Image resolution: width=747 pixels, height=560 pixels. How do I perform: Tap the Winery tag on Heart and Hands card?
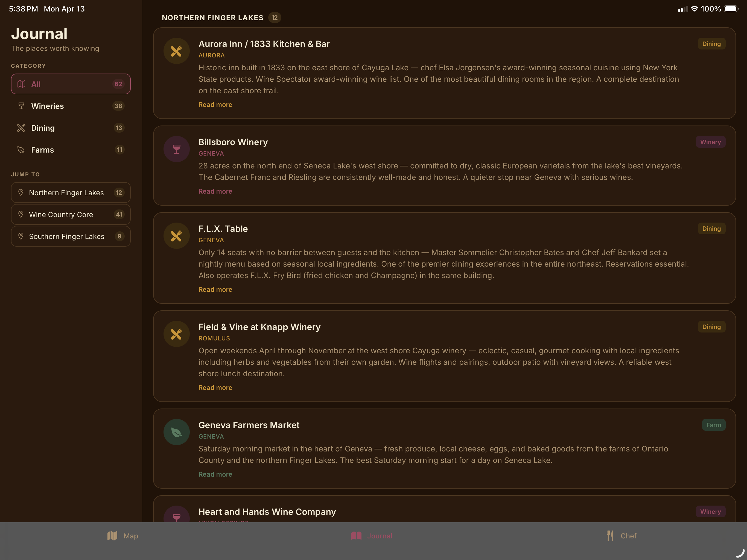pos(711,512)
